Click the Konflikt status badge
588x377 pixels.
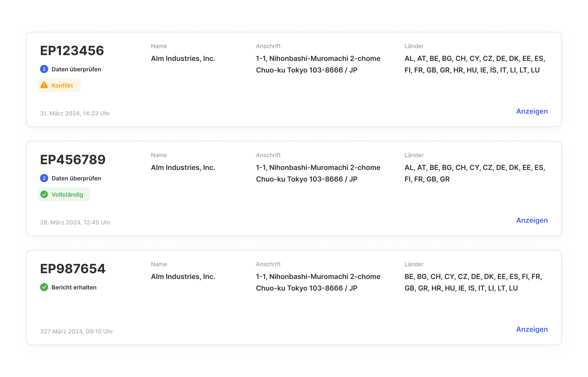59,85
